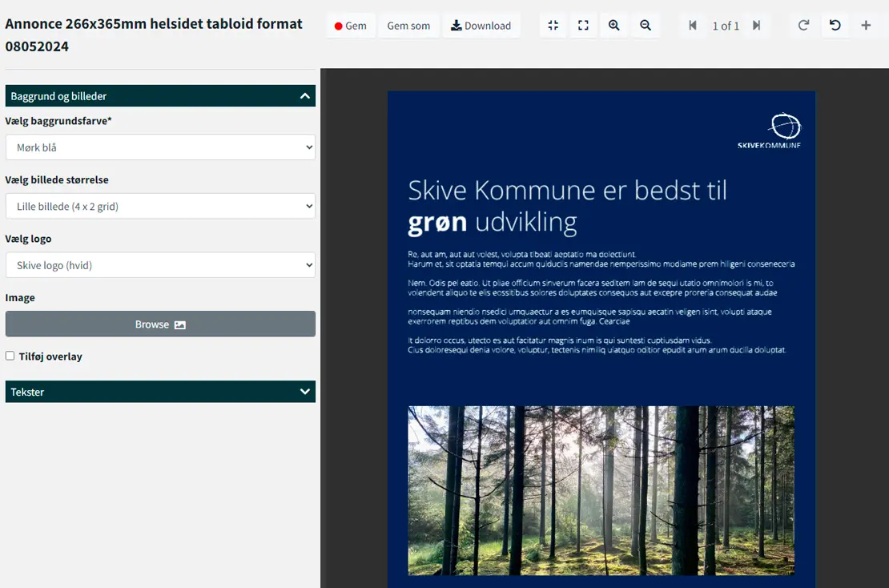Undo the last change
Viewport: 889px width, 588px height.
point(835,25)
